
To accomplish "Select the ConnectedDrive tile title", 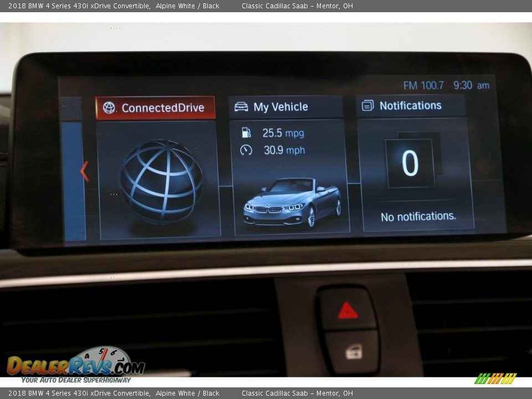I will point(162,108).
